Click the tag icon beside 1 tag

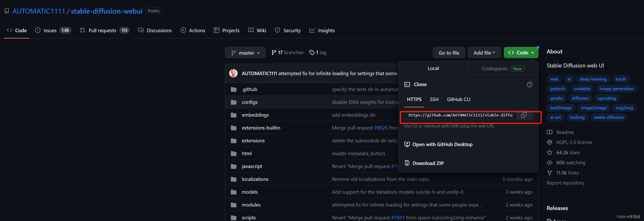point(312,53)
